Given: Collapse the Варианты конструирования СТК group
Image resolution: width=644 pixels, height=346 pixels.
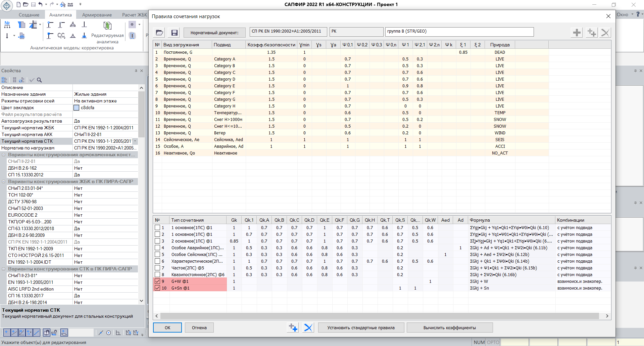Looking at the screenshot, I should (x=4, y=269).
